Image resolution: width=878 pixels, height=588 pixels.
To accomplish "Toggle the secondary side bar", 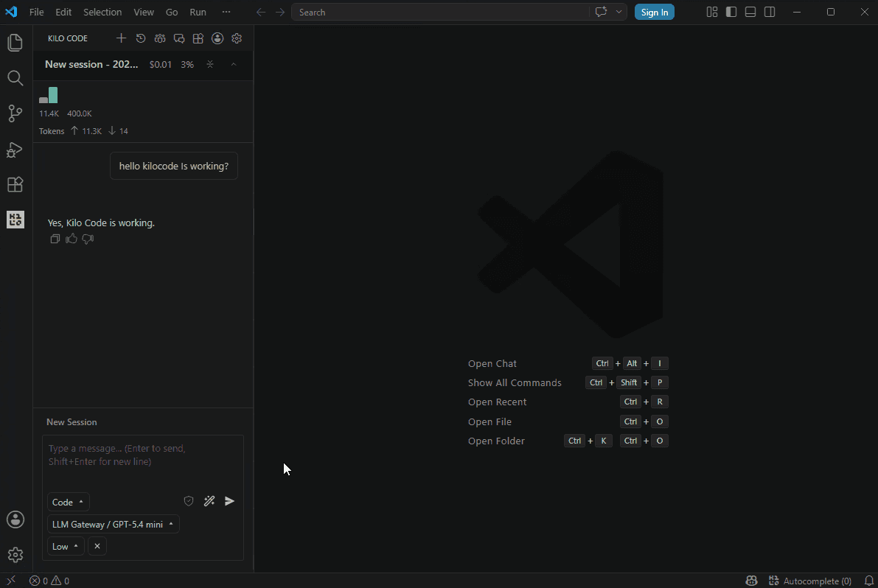I will (x=770, y=12).
